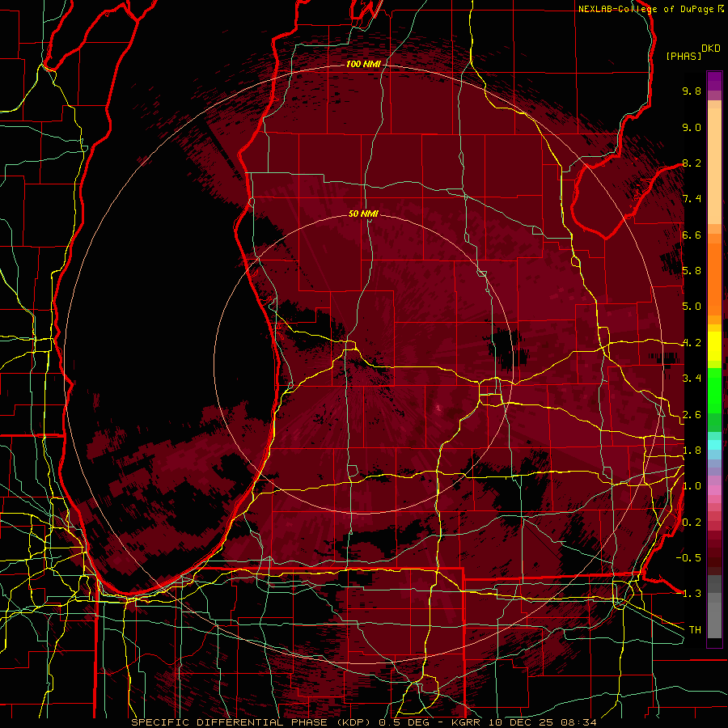Click the -0.5 scale value
Image resolution: width=728 pixels, height=728 pixels.
[x=688, y=558]
